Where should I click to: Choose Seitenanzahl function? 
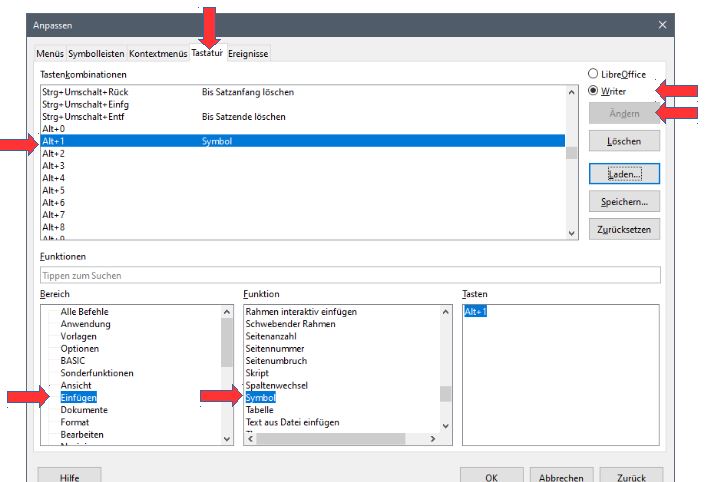(x=271, y=337)
